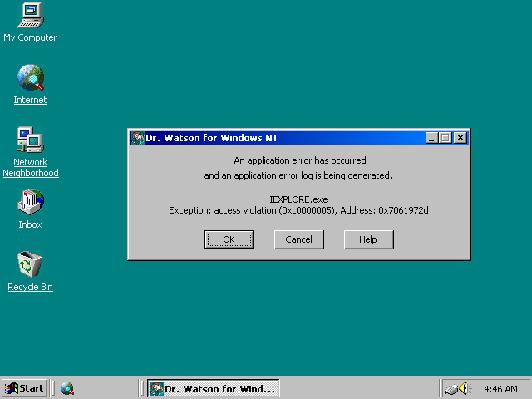Click the tray icon left of the speaker
Viewport: 532px width, 399px height.
(451, 389)
